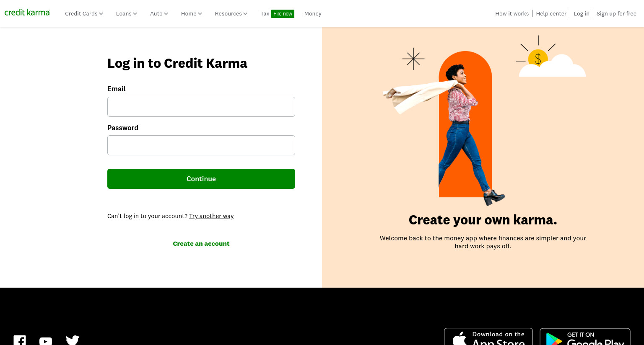
Task: Click the green Continue button
Action: (x=201, y=179)
